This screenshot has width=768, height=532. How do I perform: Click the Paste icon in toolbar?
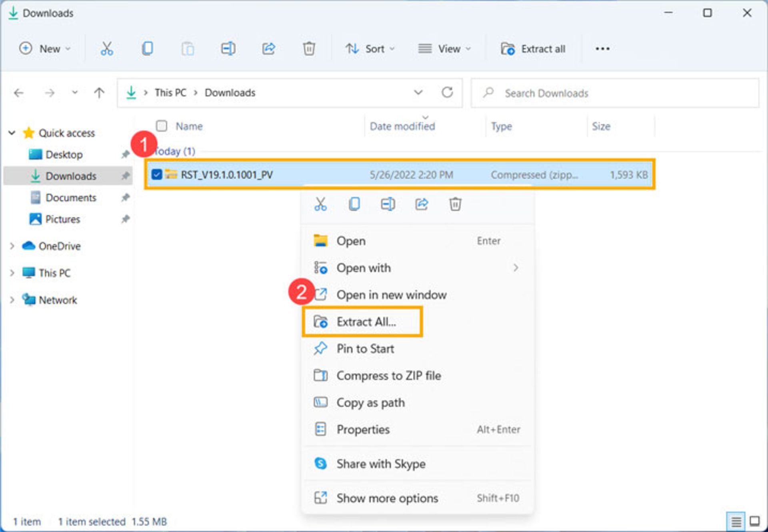(187, 49)
